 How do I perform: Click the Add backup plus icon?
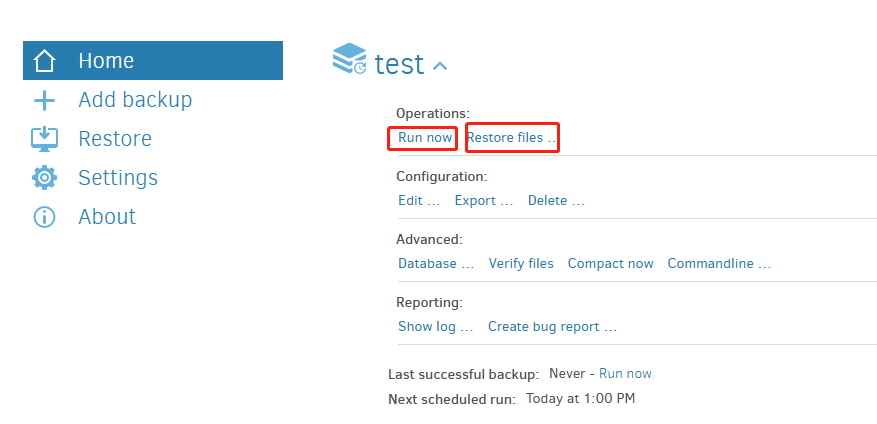(44, 100)
